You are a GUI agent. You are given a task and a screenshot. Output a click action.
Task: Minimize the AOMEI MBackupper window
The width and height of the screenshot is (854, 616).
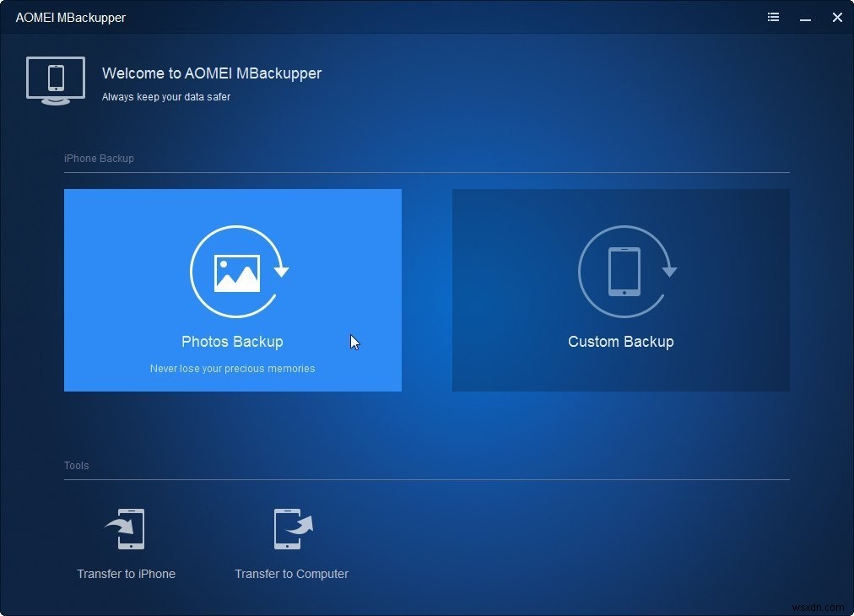point(805,17)
